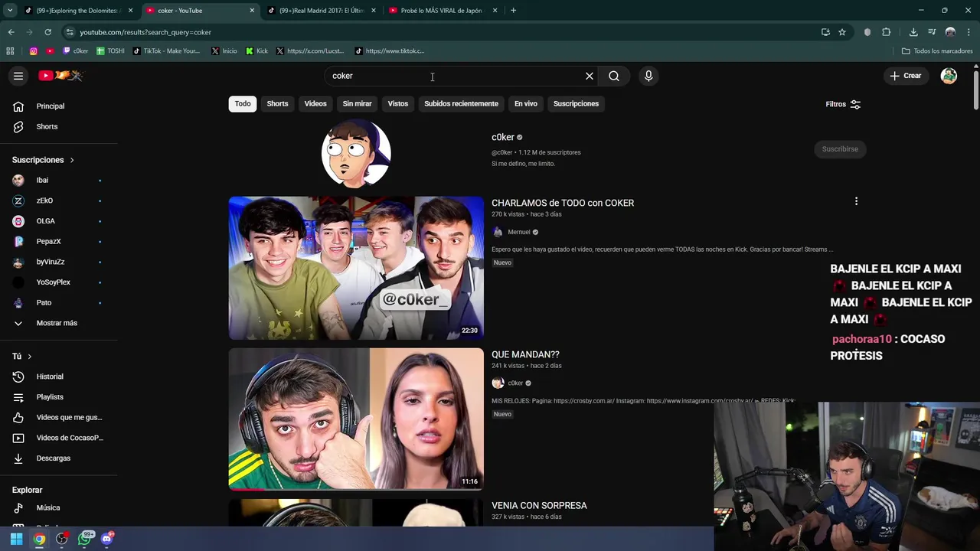Click the YouTube logo
Image resolution: width=980 pixels, height=551 pixels.
60,76
